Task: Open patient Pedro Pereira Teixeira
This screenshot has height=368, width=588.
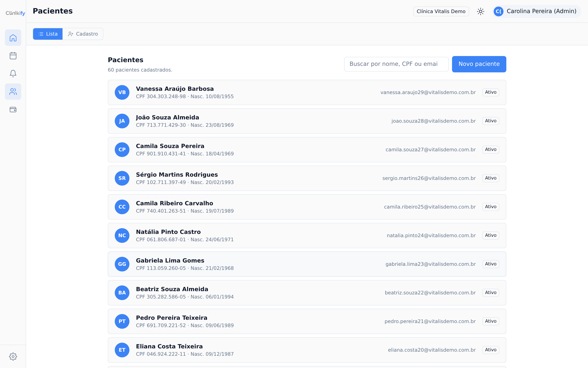Action: pos(307,321)
